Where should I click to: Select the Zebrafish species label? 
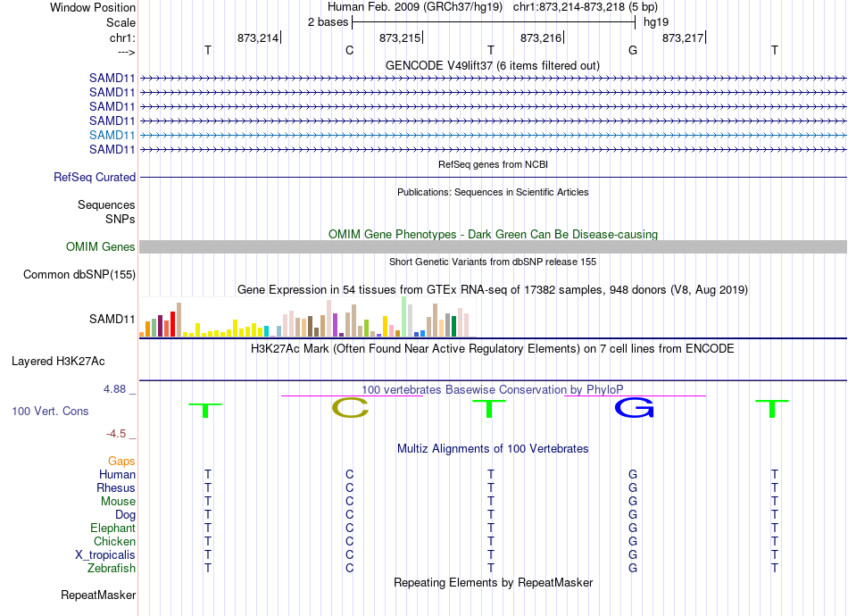click(112, 569)
